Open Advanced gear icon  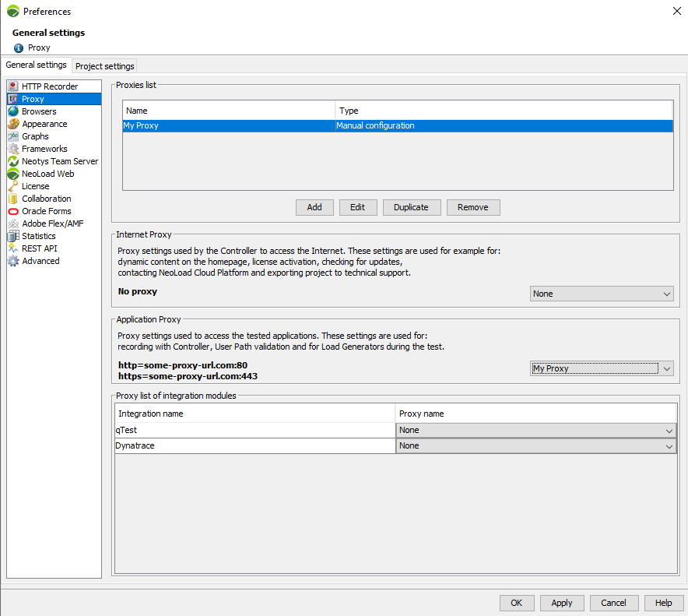pos(13,261)
